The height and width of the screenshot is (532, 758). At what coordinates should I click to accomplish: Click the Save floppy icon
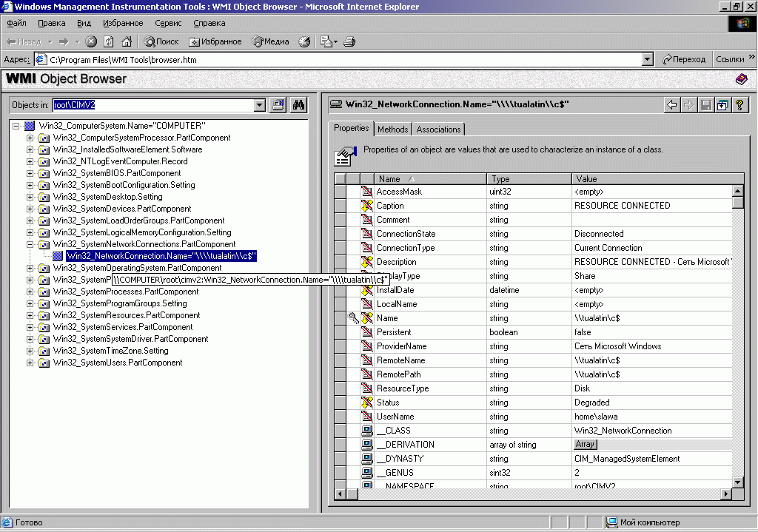coord(705,104)
